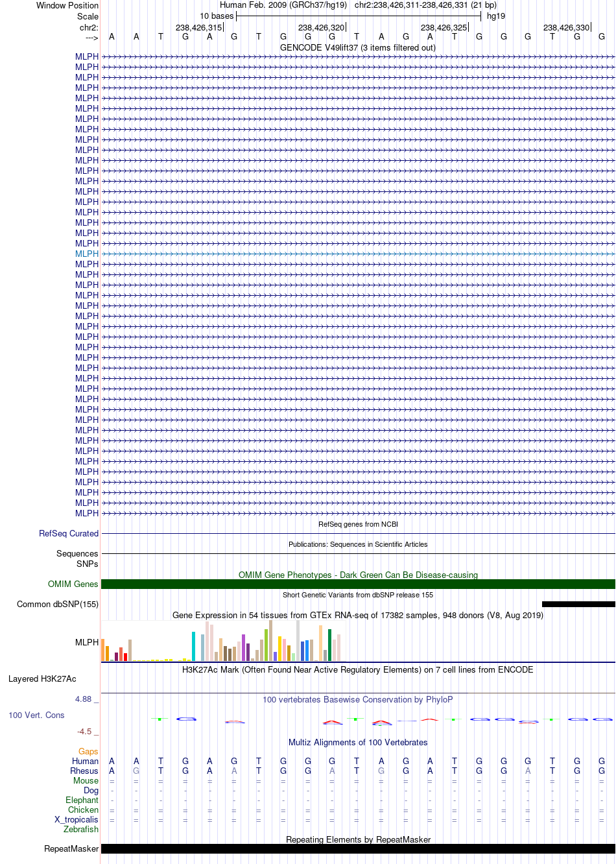Click the X_tropicalis alignment row label
Screen dimensions: 616x864
pyautogui.click(x=77, y=819)
